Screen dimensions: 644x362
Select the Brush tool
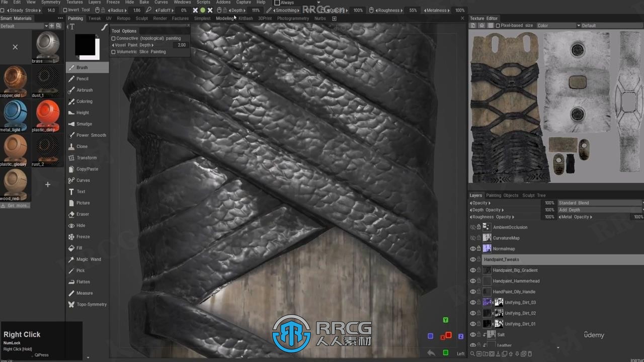click(87, 67)
